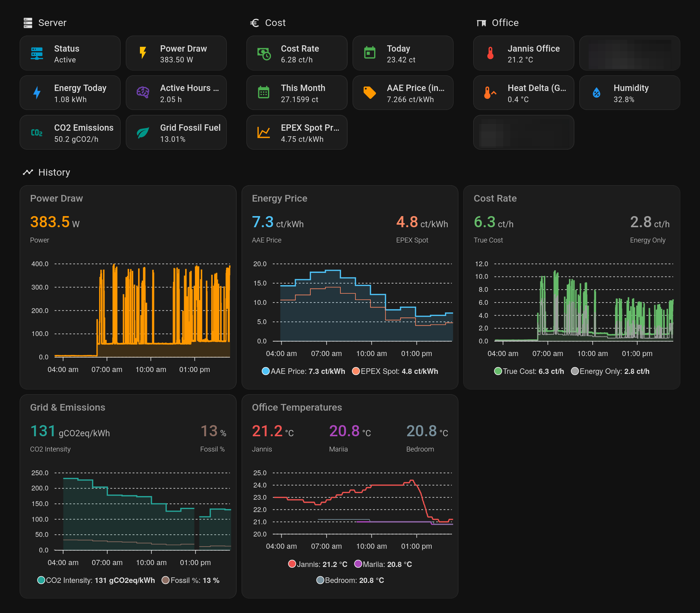Click the 383.5 W Power Draw value
Image resolution: width=700 pixels, height=613 pixels.
(x=50, y=222)
